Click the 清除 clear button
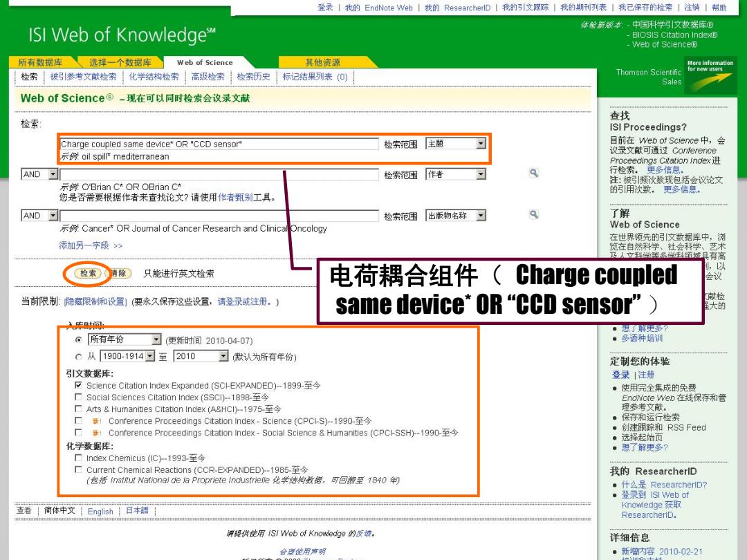This screenshot has height=560, width=747. [x=118, y=273]
